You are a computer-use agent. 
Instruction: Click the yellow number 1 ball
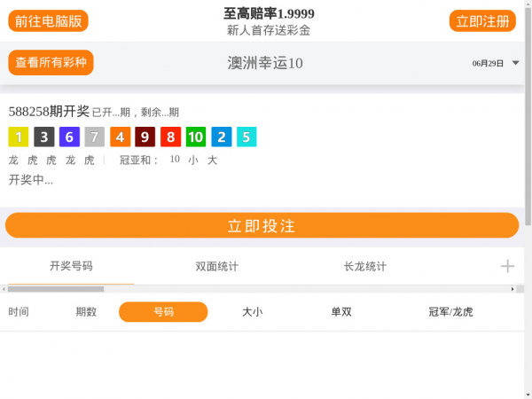(x=19, y=137)
